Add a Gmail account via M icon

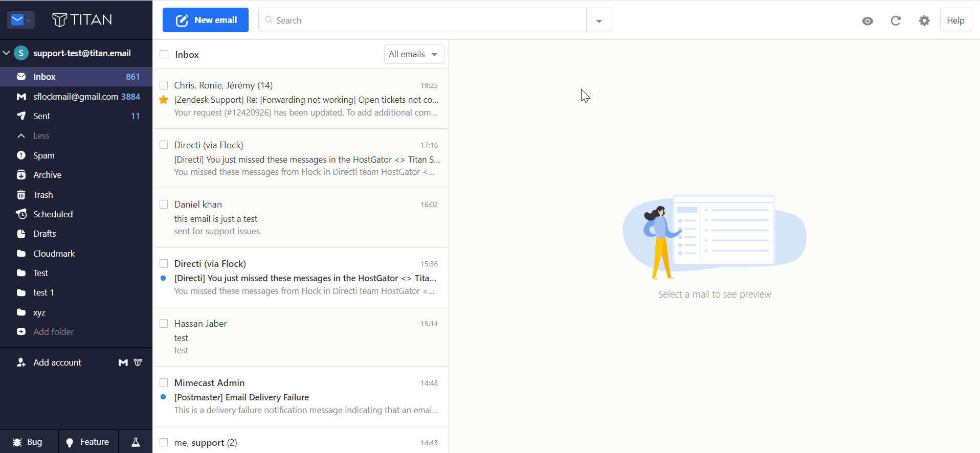click(x=123, y=363)
